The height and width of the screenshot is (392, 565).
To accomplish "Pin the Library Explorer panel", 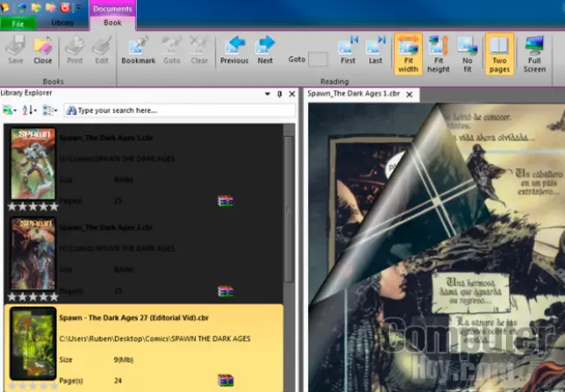I will (280, 94).
